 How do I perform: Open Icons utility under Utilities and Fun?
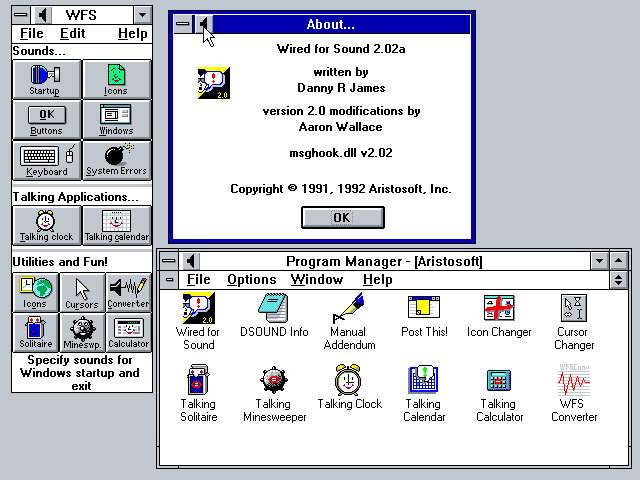coord(36,292)
